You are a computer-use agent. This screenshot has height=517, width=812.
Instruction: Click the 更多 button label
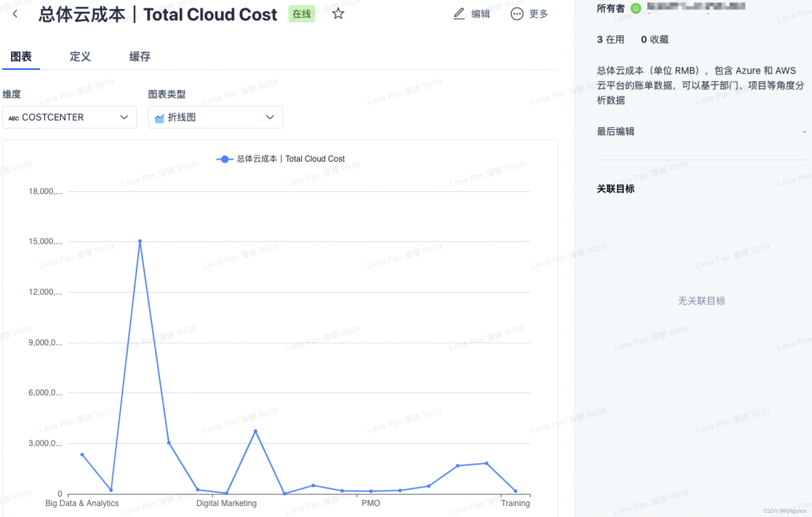538,14
